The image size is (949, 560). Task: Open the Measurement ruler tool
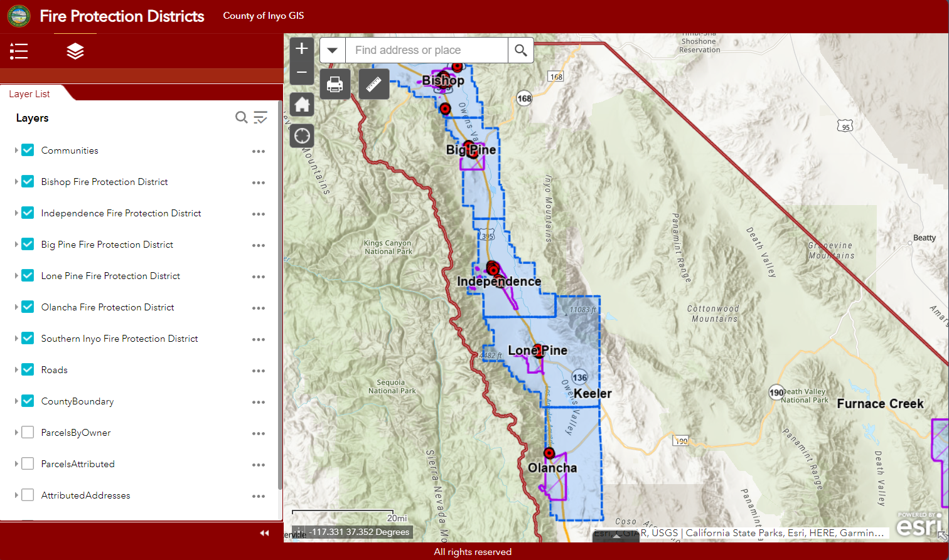point(374,84)
